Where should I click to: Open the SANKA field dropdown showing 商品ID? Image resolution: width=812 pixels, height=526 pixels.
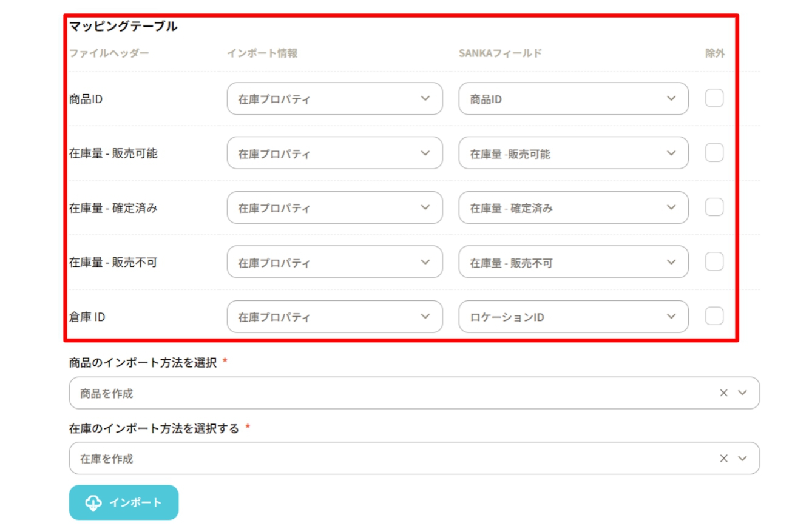[x=573, y=99]
